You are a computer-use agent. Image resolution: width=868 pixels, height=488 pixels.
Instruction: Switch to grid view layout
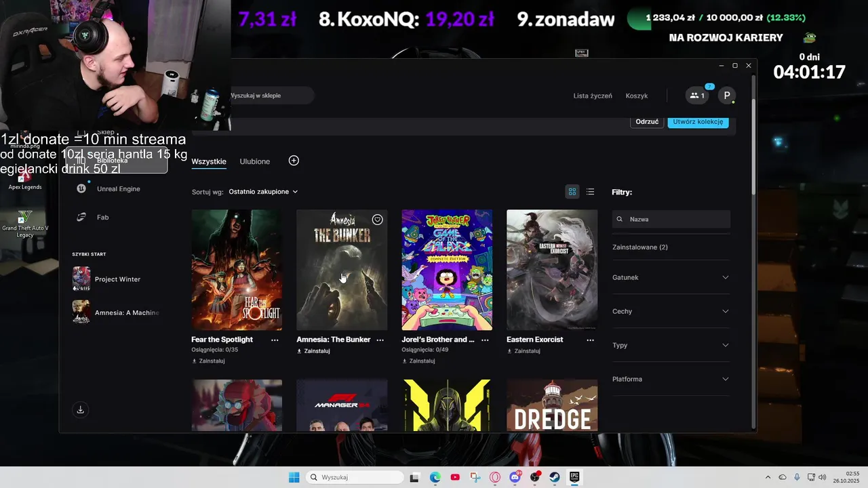click(x=572, y=192)
